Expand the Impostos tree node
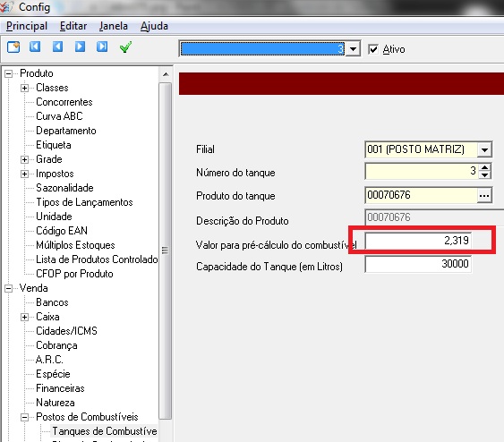Image resolution: width=504 pixels, height=442 pixels. [x=24, y=174]
